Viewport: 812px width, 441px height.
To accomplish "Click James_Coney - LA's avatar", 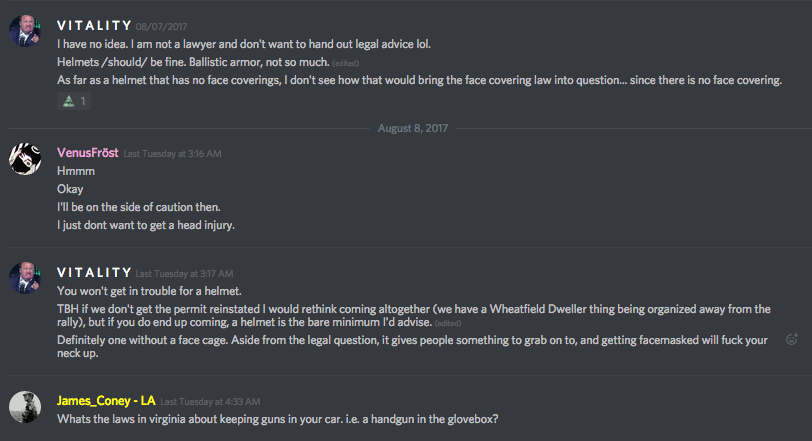I will click(25, 407).
